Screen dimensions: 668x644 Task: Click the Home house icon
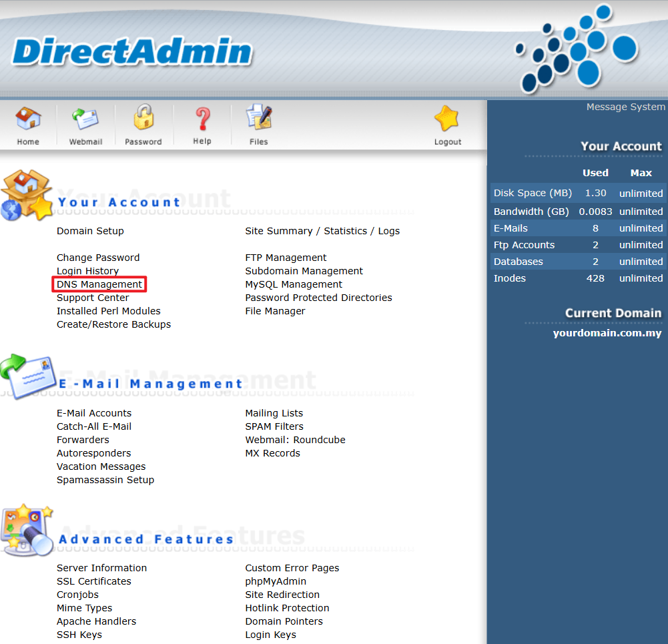click(28, 117)
